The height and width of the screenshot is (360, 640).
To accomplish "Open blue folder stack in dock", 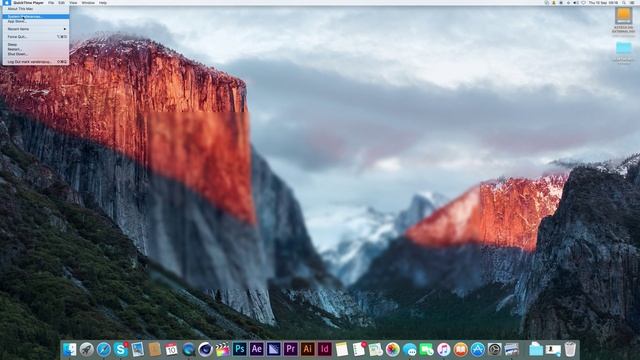I will pyautogui.click(x=536, y=349).
